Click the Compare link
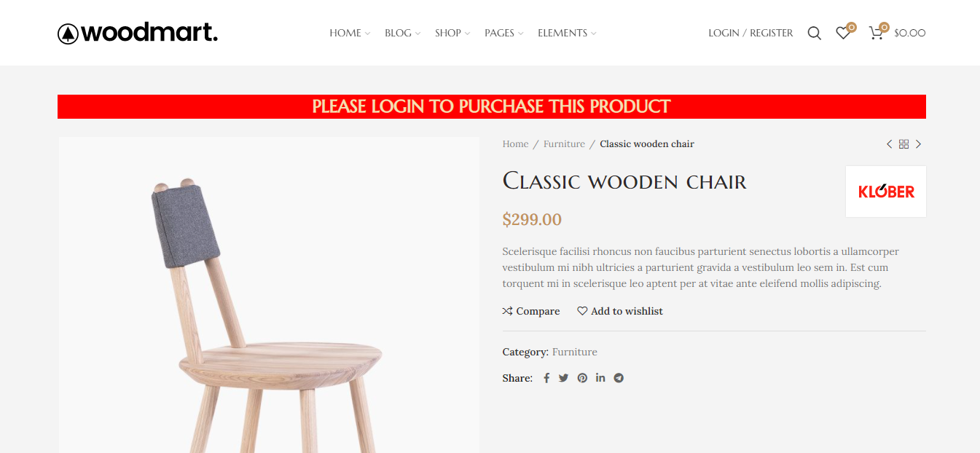This screenshot has height=453, width=980. [531, 311]
